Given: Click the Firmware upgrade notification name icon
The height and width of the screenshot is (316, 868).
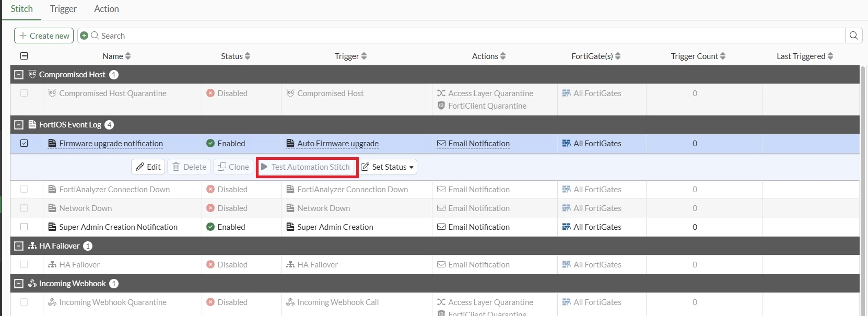Looking at the screenshot, I should point(52,143).
